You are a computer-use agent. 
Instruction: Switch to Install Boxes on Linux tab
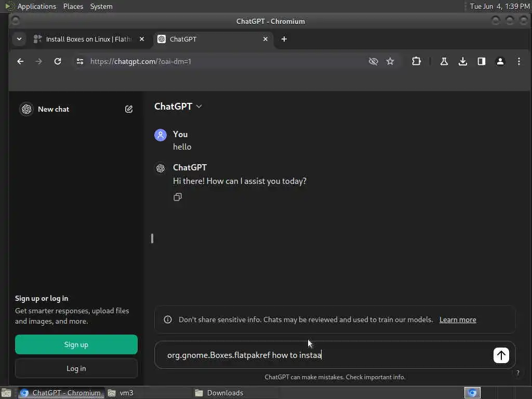pos(89,39)
